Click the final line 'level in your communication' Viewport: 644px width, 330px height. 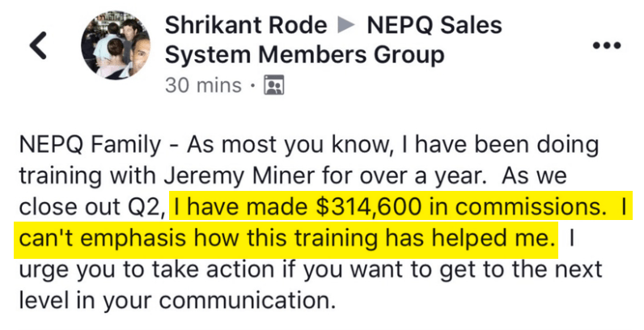click(x=177, y=301)
